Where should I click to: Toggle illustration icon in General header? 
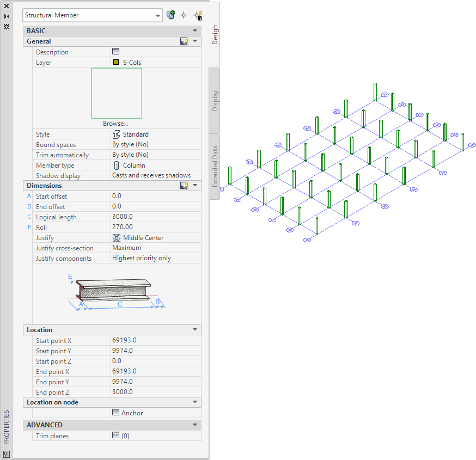click(x=184, y=41)
